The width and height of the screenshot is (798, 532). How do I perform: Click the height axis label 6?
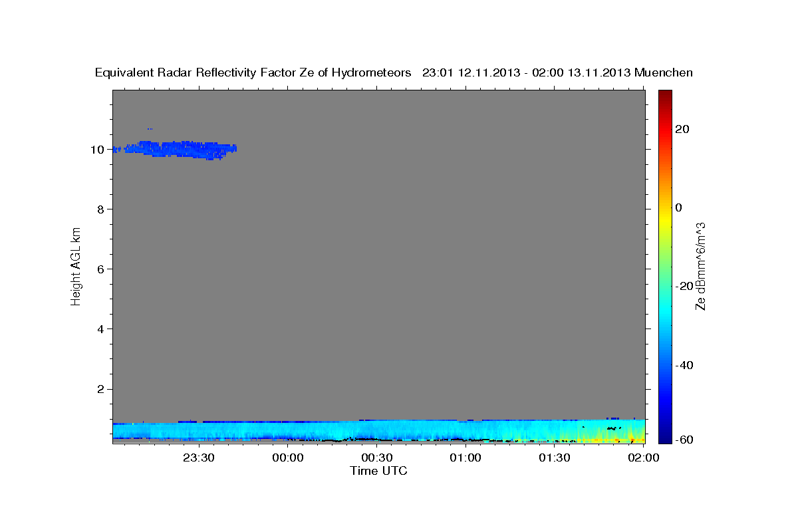[x=101, y=269]
